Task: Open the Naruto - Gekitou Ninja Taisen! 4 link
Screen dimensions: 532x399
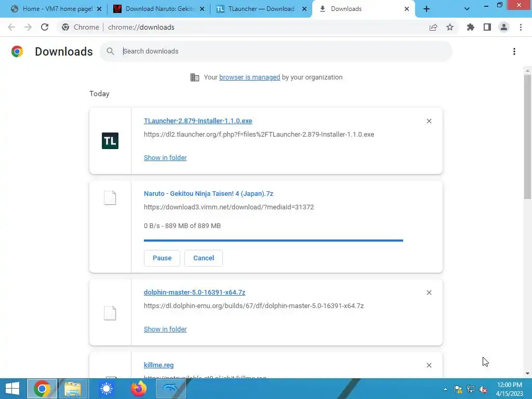Action: (x=208, y=194)
